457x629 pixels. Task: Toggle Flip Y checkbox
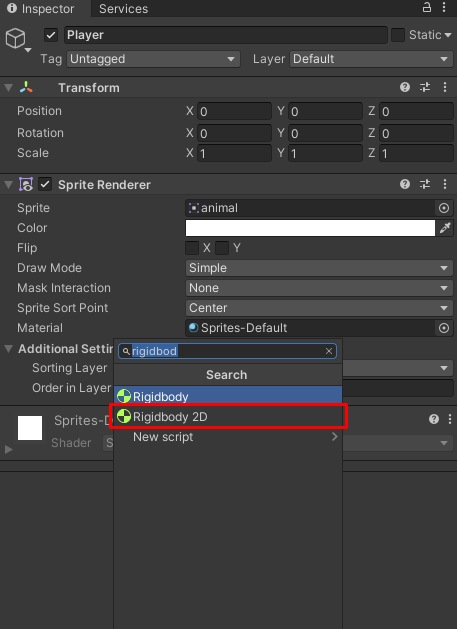[222, 248]
